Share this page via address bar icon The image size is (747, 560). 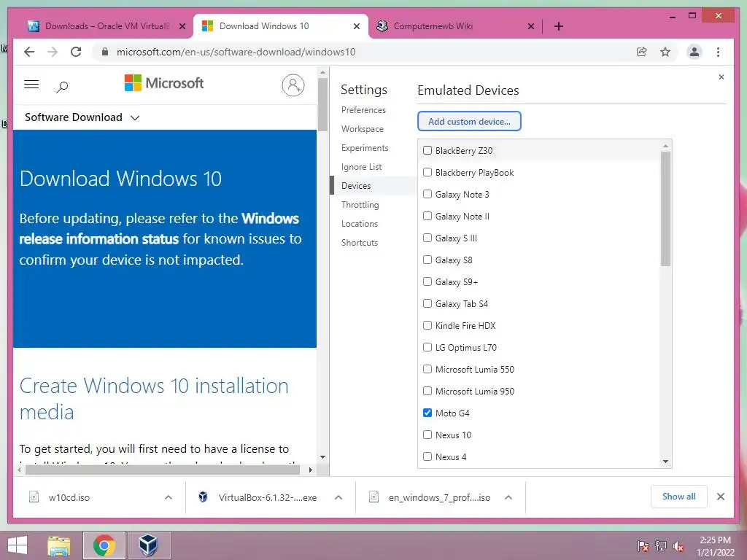pyautogui.click(x=642, y=52)
